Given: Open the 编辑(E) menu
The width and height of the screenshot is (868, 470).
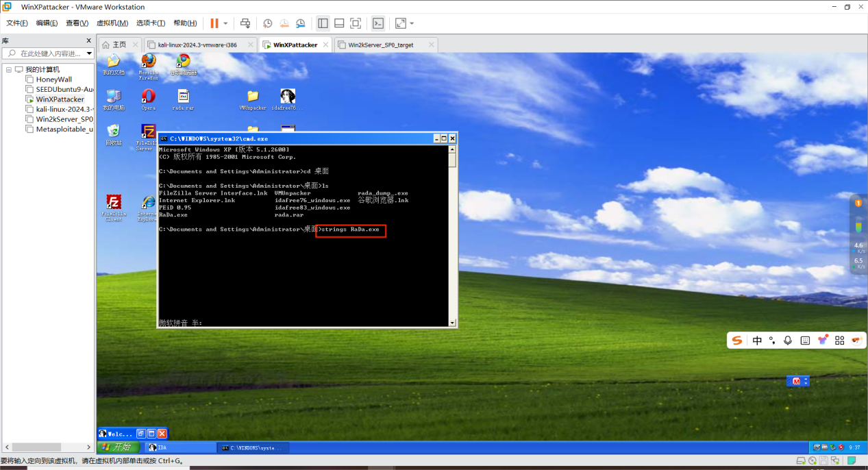Looking at the screenshot, I should pos(47,23).
